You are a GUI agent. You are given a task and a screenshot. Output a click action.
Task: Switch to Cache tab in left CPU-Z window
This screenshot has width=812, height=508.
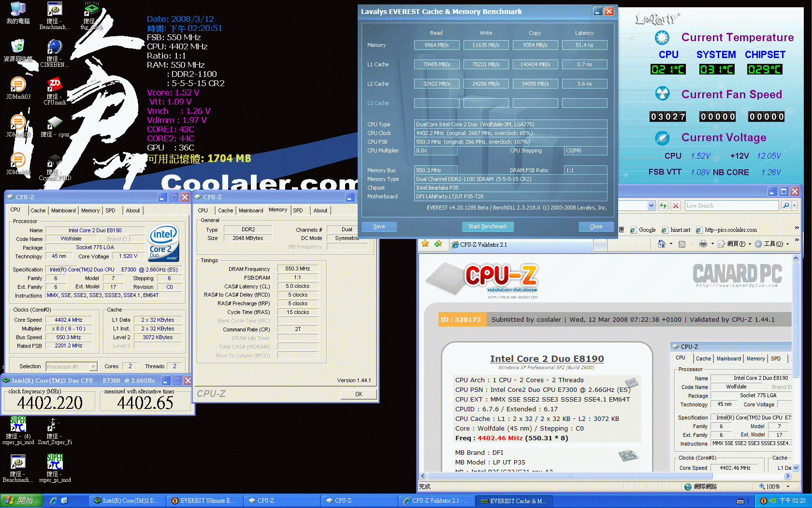(38, 210)
